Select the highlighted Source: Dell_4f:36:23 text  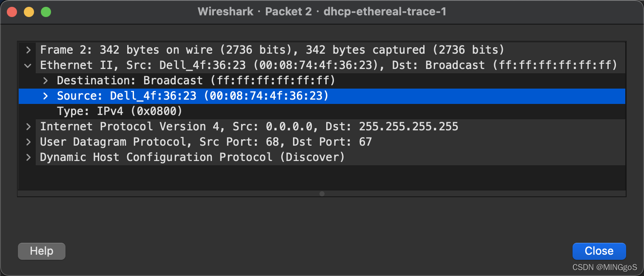click(193, 96)
